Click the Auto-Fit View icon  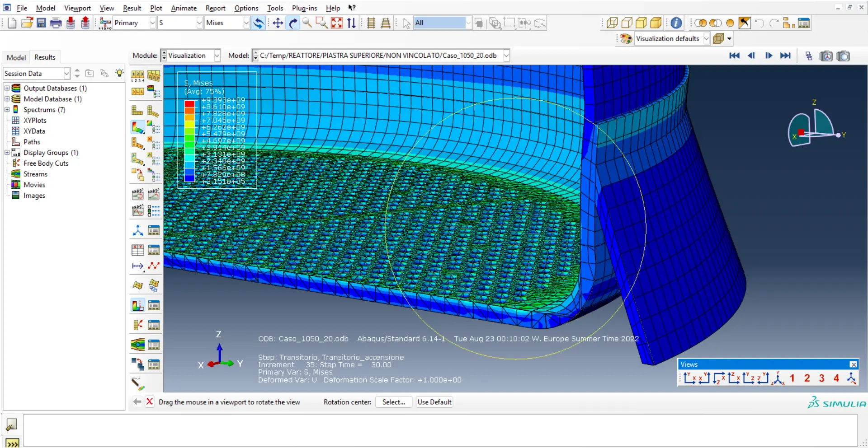point(337,23)
